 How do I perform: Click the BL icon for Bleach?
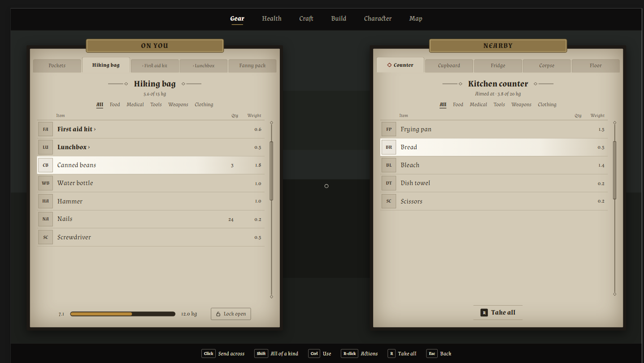coord(389,165)
